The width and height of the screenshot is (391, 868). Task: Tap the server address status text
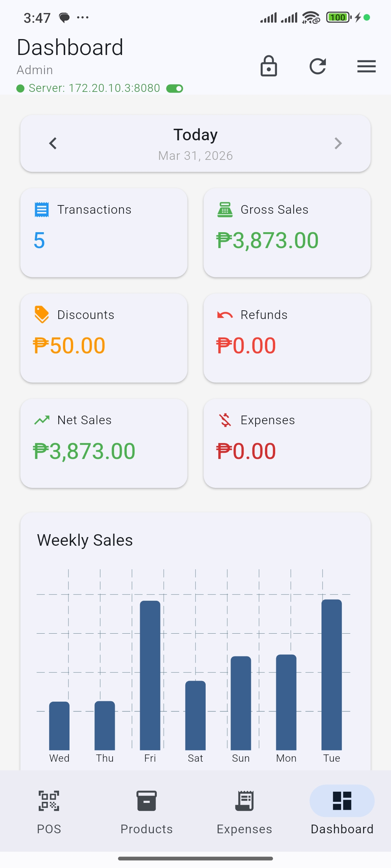click(x=94, y=88)
